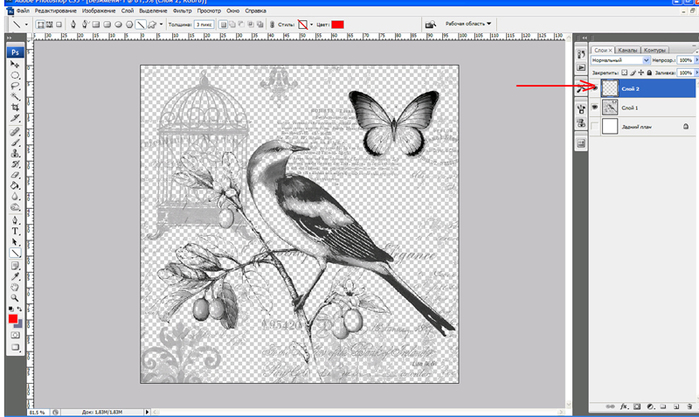Open the Изображение menu
The image size is (699, 417).
point(99,11)
